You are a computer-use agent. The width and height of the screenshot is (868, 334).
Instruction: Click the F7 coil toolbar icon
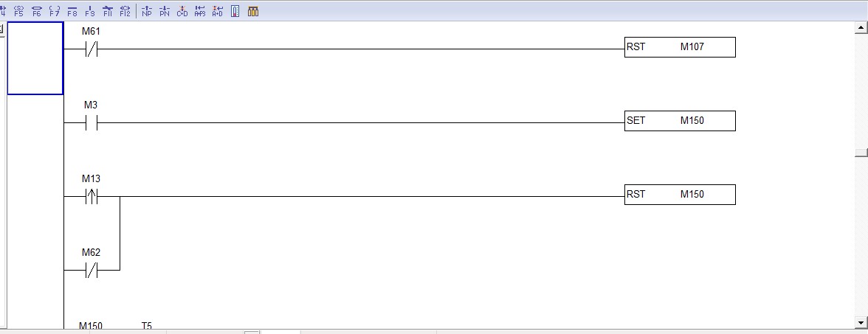click(54, 11)
